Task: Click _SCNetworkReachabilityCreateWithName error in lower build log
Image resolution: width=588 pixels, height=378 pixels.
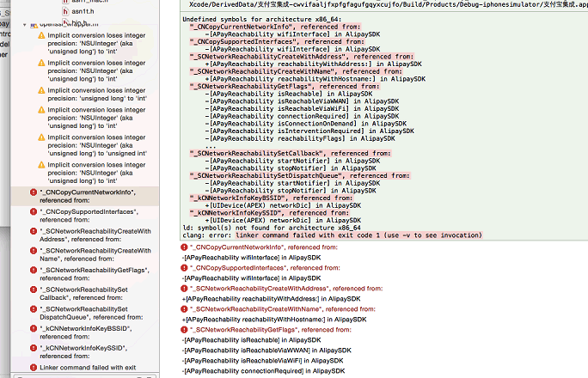Action: click(266, 309)
